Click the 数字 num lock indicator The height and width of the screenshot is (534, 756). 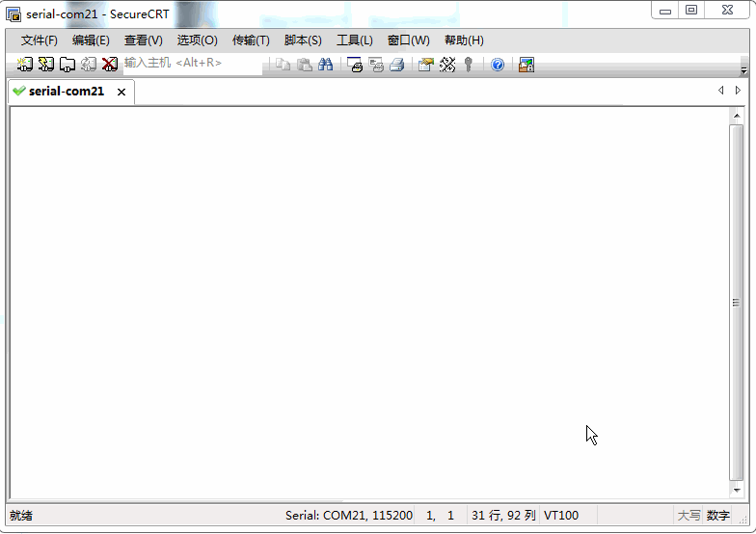click(x=717, y=516)
